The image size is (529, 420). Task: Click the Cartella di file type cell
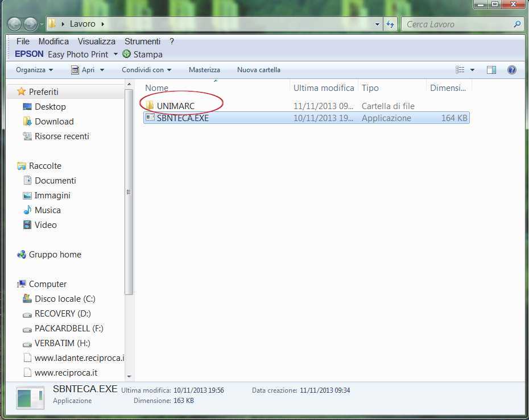[x=388, y=106]
